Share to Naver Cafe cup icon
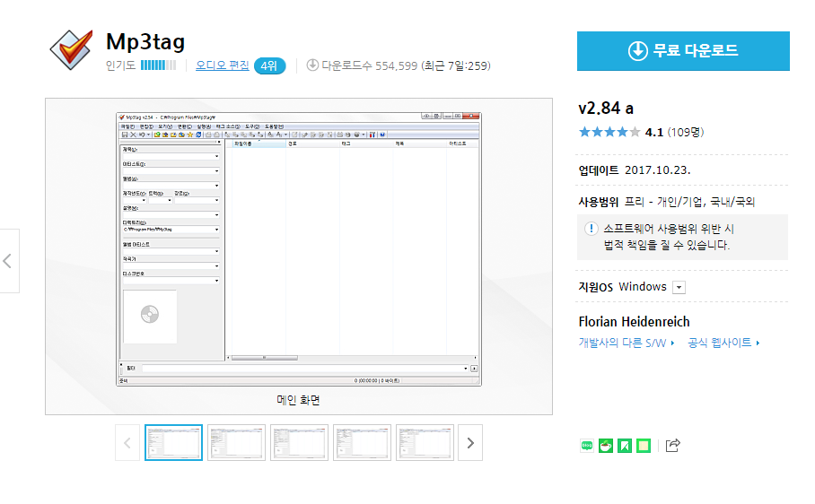The image size is (815, 504). point(606,446)
